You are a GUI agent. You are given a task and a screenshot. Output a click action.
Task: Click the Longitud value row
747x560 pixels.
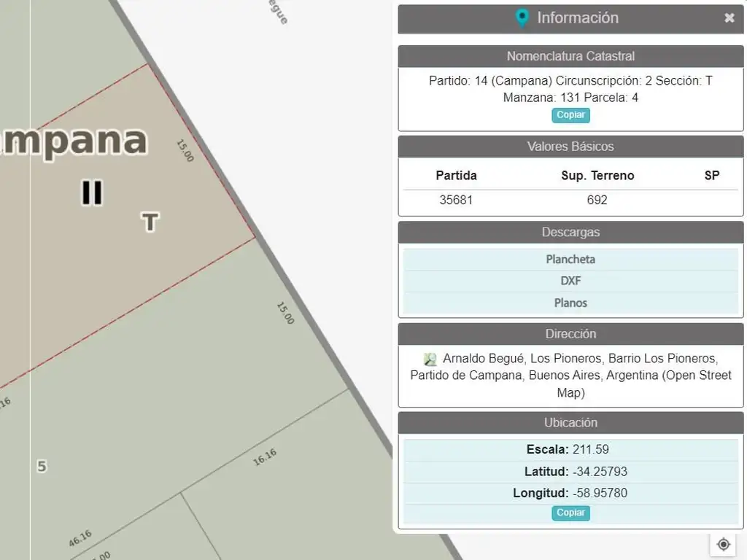pos(570,493)
